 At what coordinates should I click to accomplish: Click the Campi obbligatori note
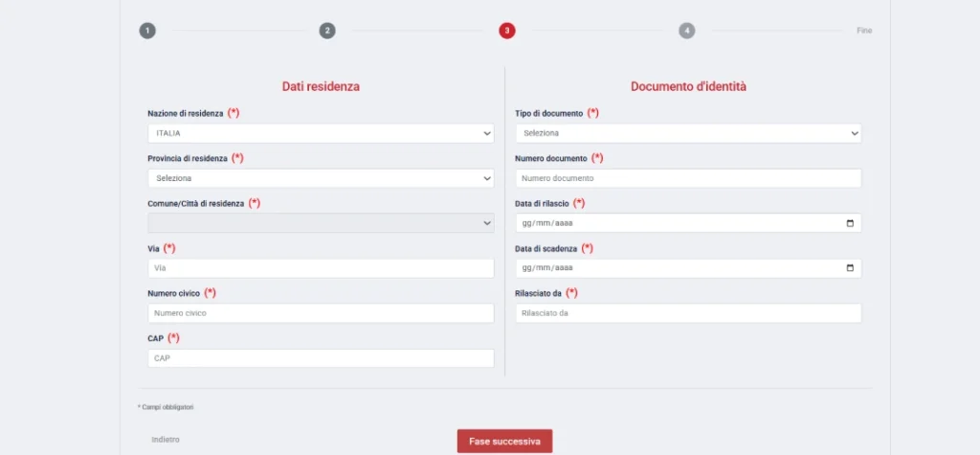166,407
